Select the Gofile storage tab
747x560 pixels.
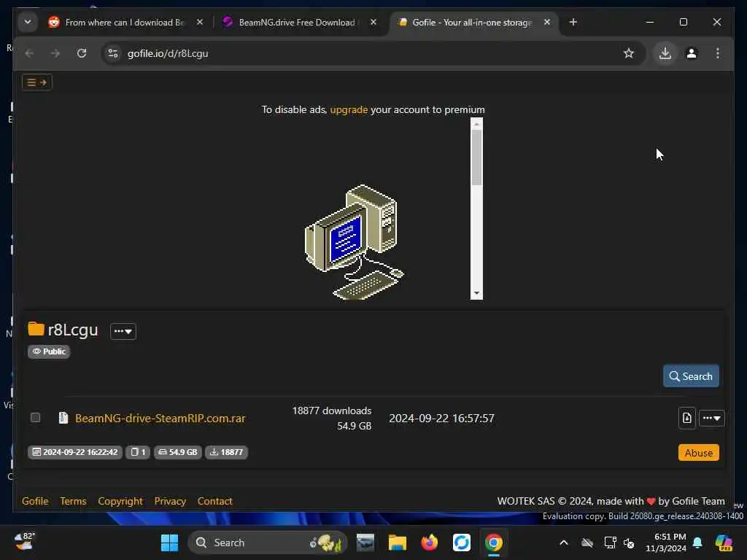(x=472, y=23)
